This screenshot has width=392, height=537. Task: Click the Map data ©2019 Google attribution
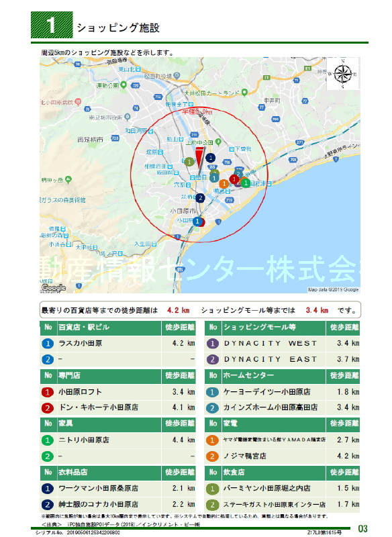coord(334,290)
